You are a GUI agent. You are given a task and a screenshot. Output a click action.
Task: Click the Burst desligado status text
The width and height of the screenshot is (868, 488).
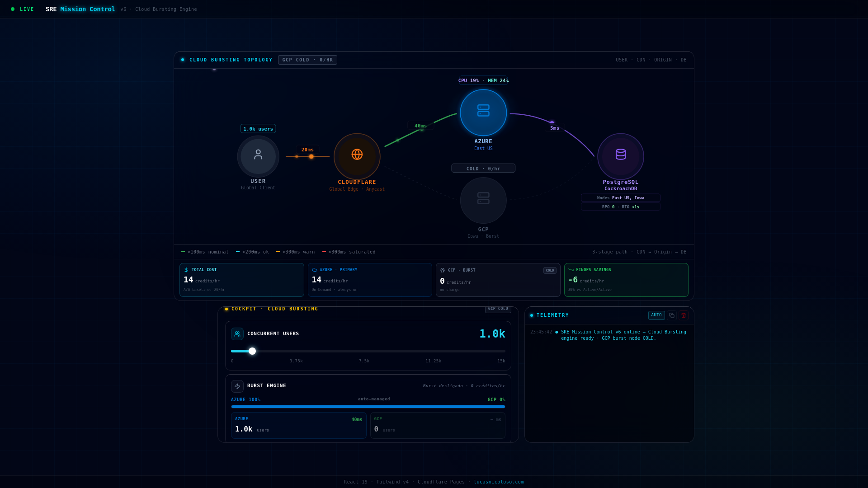(x=464, y=386)
